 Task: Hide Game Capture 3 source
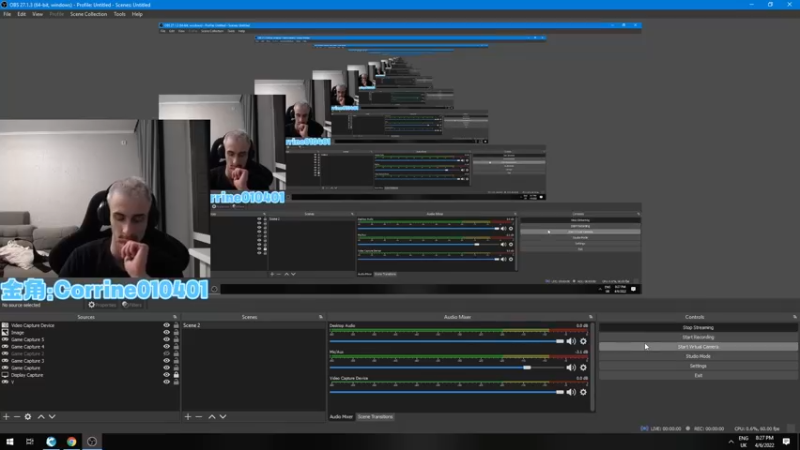pyautogui.click(x=166, y=361)
